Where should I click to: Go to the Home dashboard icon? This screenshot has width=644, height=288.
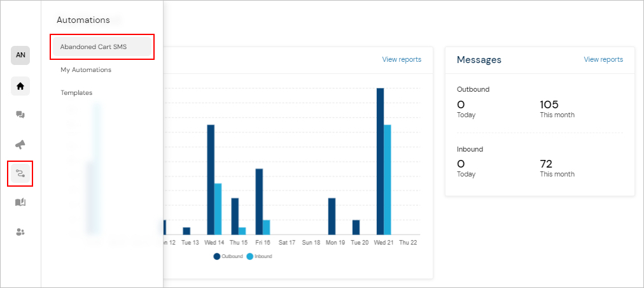click(20, 86)
